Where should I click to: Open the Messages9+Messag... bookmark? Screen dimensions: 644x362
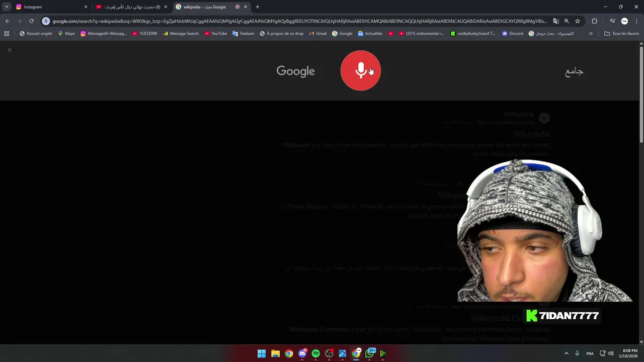pyautogui.click(x=104, y=34)
